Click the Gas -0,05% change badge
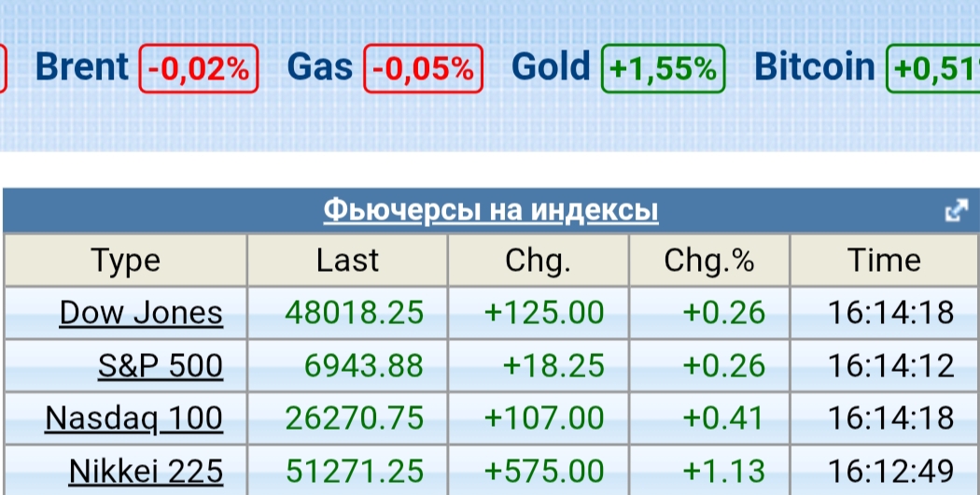 [423, 68]
